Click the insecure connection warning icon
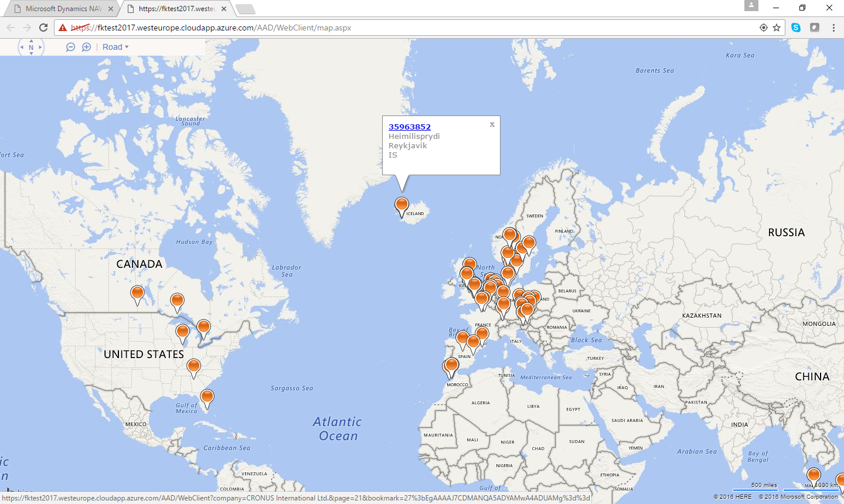 click(x=63, y=28)
